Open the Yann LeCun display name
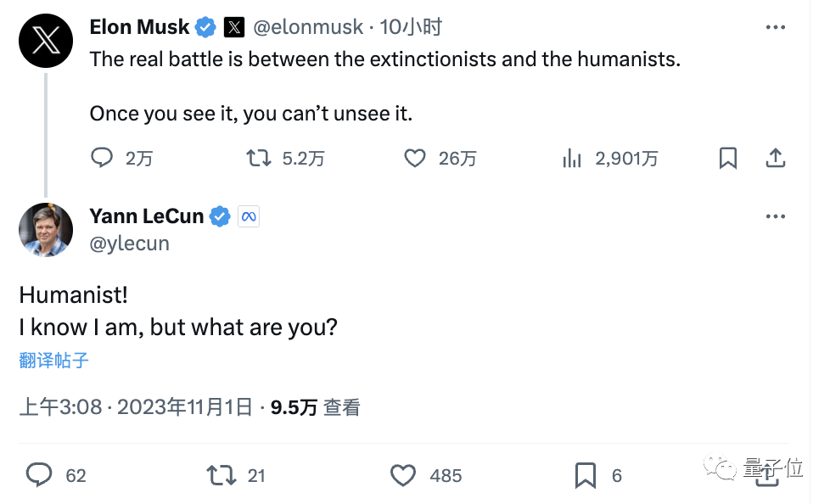Viewport: 830px width, 504px height. pyautogui.click(x=147, y=216)
